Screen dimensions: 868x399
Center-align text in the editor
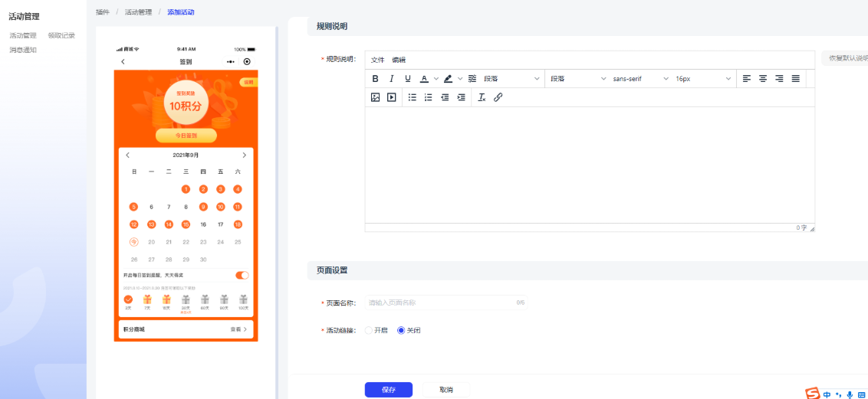tap(763, 79)
